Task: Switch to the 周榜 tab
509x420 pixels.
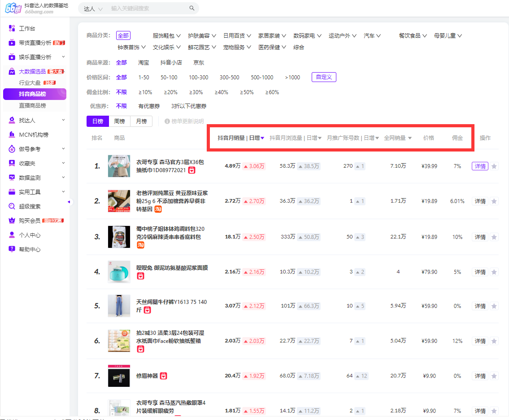Action: tap(119, 121)
